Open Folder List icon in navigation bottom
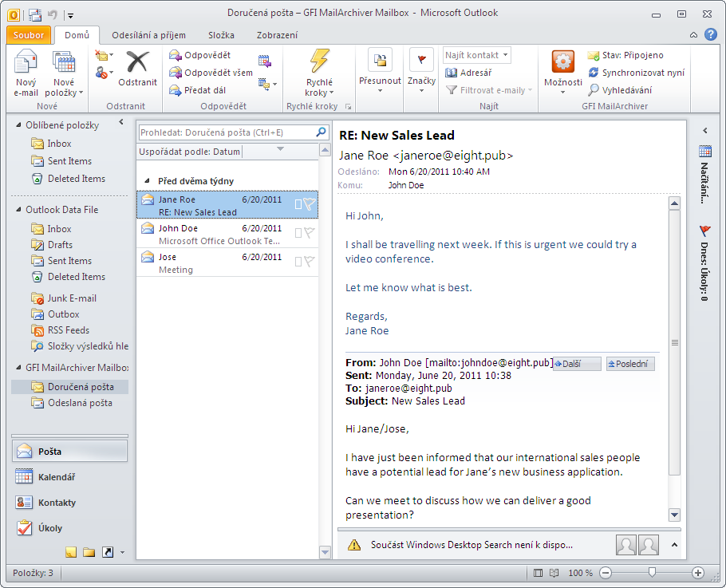The image size is (726, 588). click(x=89, y=552)
